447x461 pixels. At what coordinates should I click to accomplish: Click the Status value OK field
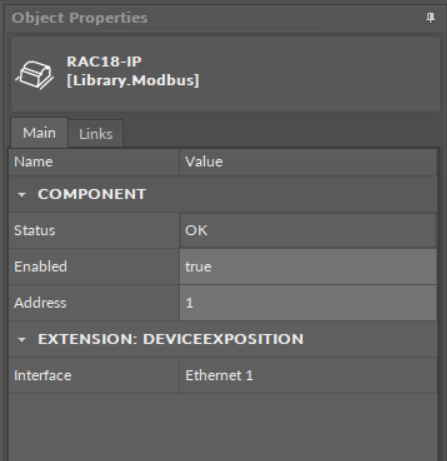[x=308, y=231]
